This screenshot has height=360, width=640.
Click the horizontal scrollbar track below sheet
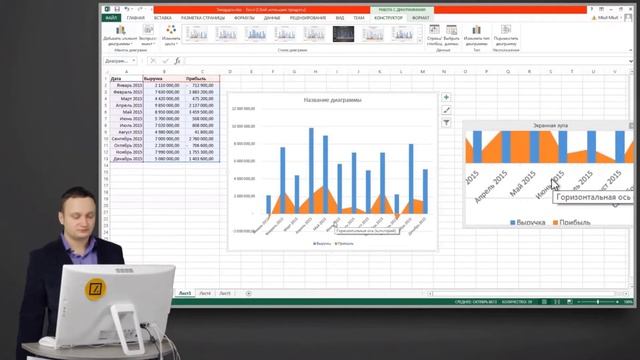coord(527,293)
